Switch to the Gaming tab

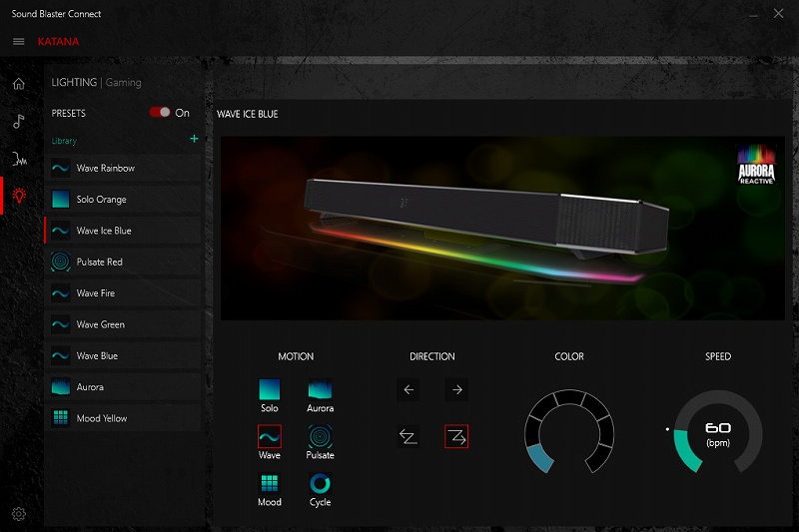pyautogui.click(x=123, y=83)
